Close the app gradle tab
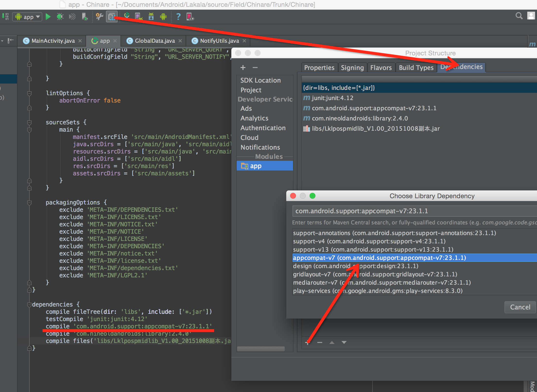The height and width of the screenshot is (392, 537). coord(115,41)
